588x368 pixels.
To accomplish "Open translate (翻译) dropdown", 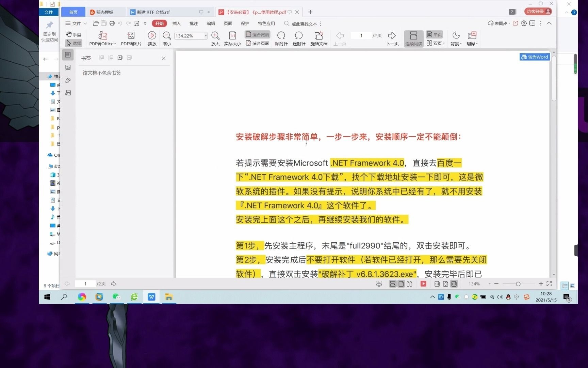I will click(x=472, y=39).
